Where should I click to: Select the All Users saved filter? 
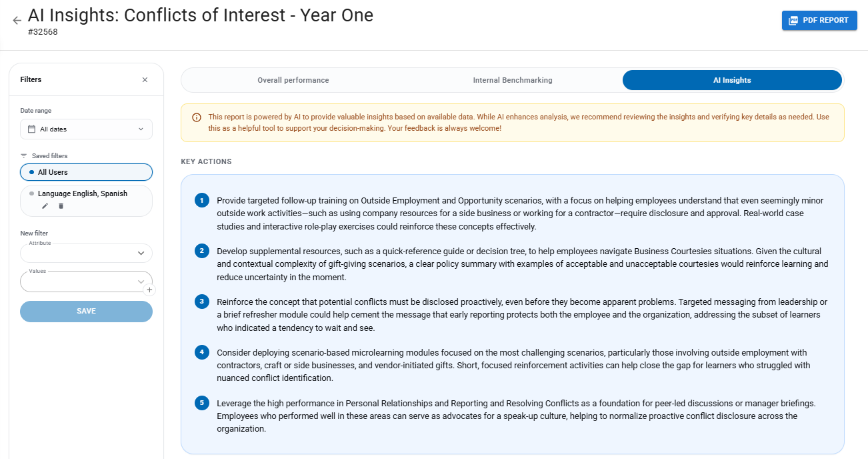pyautogui.click(x=86, y=172)
